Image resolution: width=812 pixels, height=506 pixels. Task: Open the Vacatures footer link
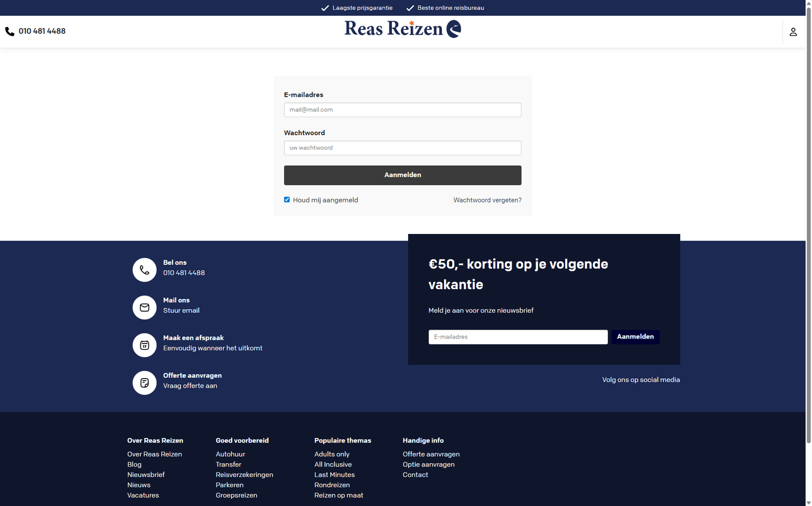click(x=143, y=495)
